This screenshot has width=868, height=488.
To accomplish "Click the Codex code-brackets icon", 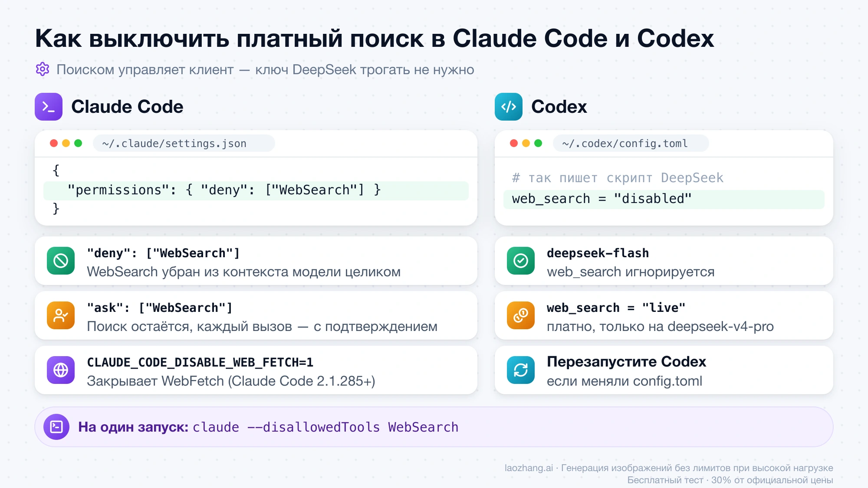I will click(509, 107).
